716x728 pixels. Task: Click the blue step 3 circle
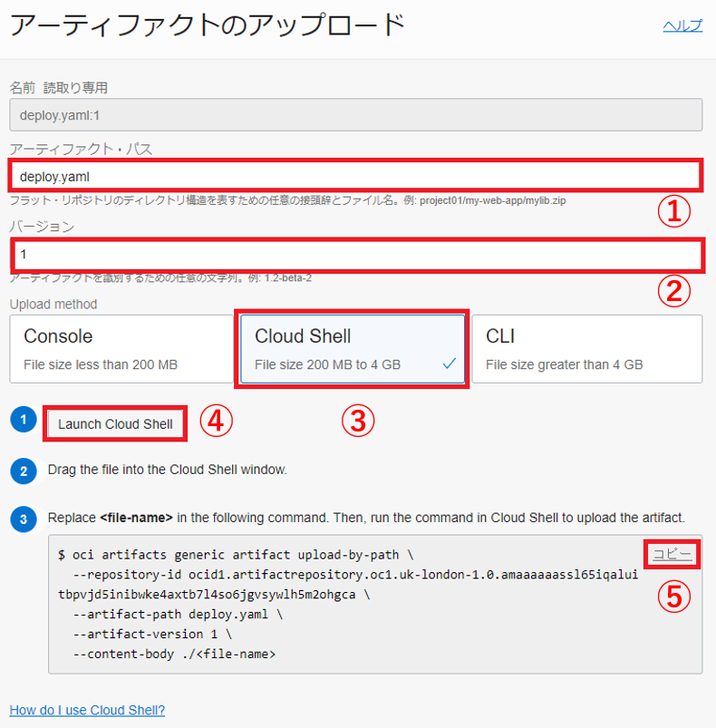[23, 519]
